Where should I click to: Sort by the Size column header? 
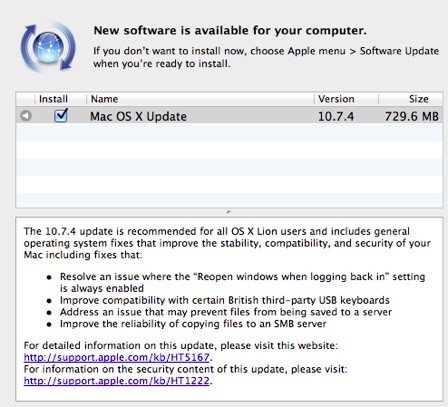pos(411,99)
